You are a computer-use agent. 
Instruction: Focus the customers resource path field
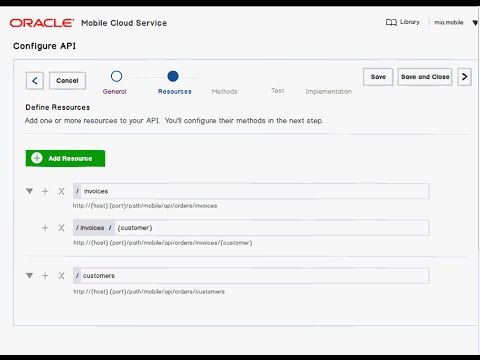[x=251, y=276]
